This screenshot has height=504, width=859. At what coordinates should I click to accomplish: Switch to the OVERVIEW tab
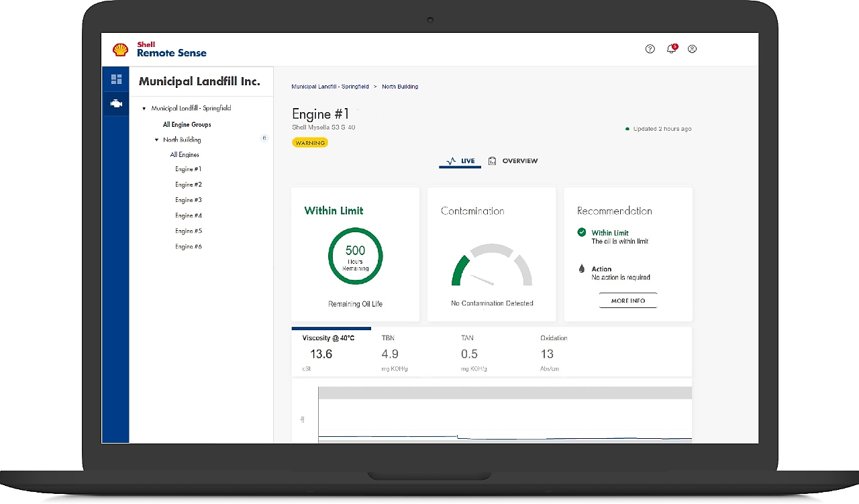[513, 161]
